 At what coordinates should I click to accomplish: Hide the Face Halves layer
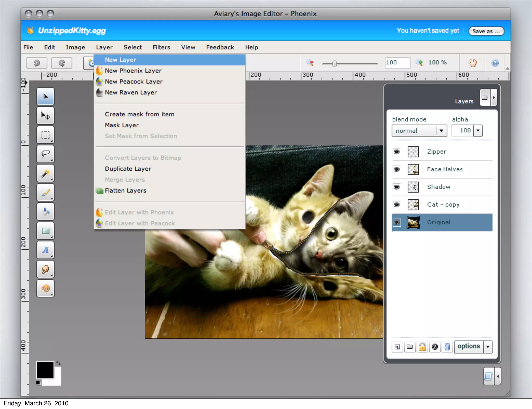[397, 169]
